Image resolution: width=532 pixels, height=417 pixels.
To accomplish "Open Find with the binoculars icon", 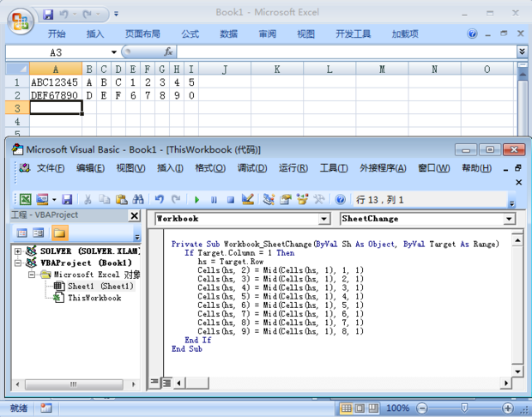I will tap(138, 200).
